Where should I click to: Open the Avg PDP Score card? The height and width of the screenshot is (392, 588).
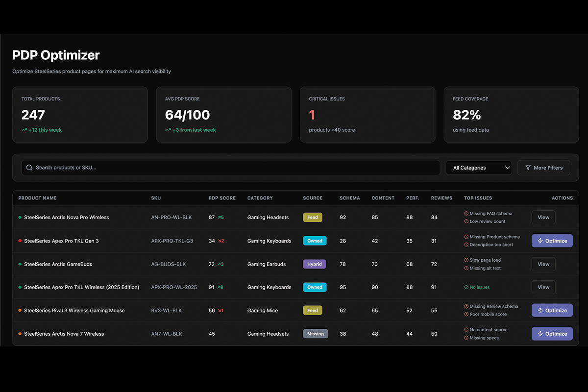(x=224, y=115)
